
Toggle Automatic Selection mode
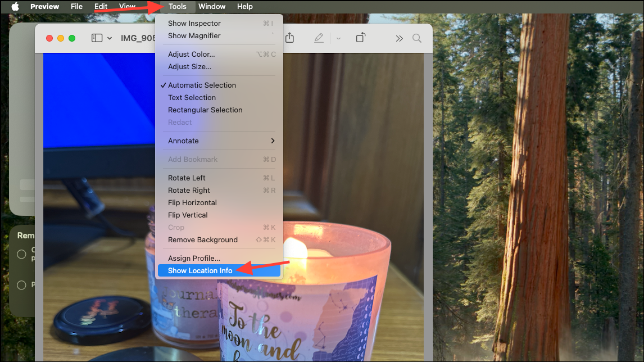[x=219, y=85]
